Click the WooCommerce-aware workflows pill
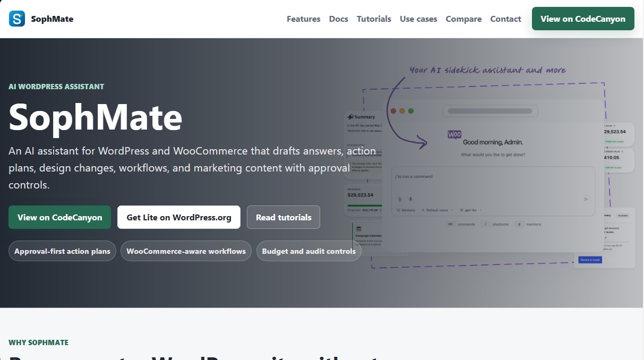Screen dimensions: 644x360 186,251
